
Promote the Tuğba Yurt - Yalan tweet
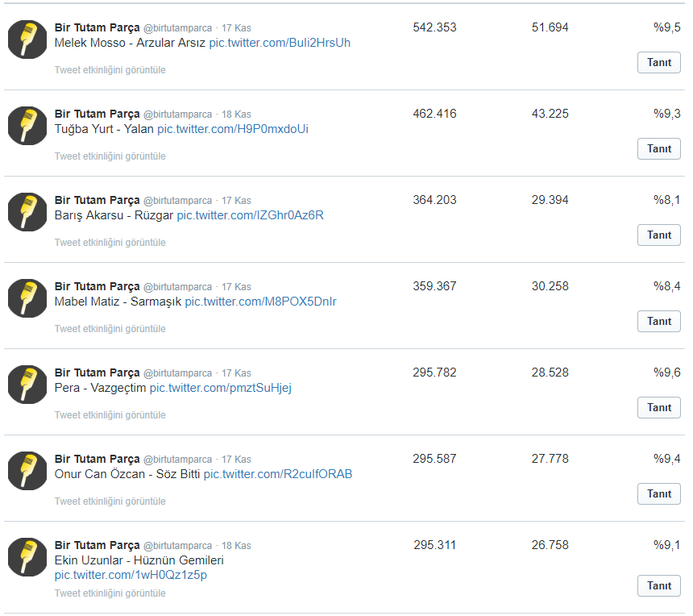658,148
